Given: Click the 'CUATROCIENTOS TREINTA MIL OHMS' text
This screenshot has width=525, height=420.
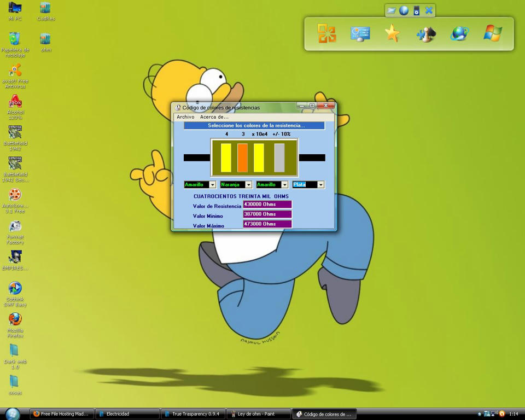Looking at the screenshot, I should (x=241, y=196).
